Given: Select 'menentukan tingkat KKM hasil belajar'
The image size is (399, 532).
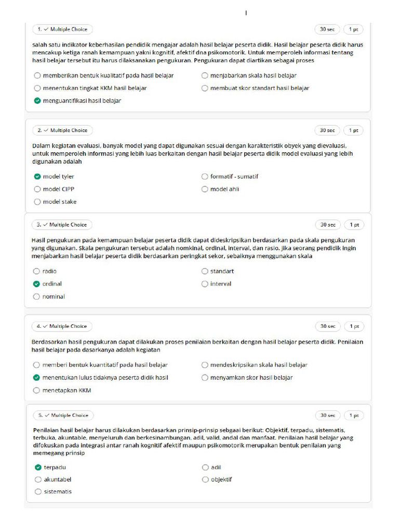Looking at the screenshot, I should coord(37,88).
